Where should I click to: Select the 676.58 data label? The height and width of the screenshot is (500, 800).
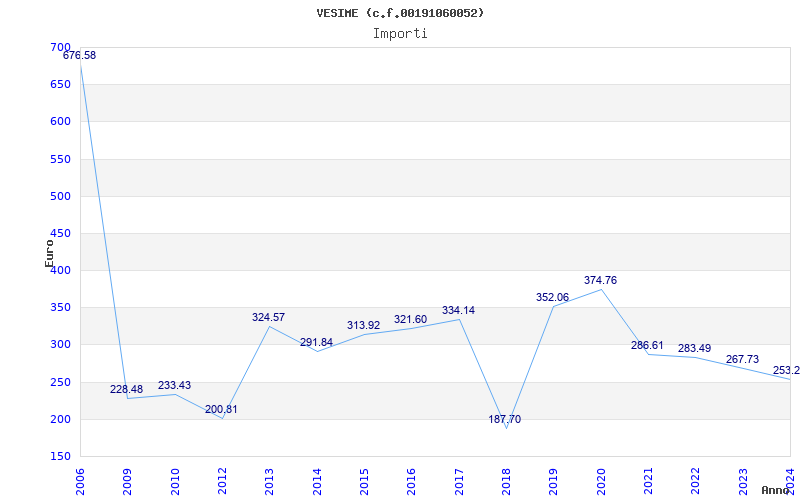click(80, 56)
